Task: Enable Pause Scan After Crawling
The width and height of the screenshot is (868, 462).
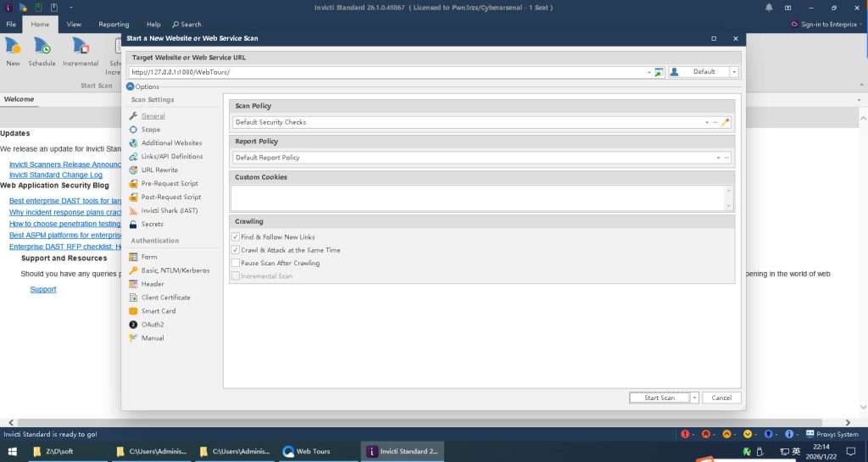Action: [x=236, y=263]
